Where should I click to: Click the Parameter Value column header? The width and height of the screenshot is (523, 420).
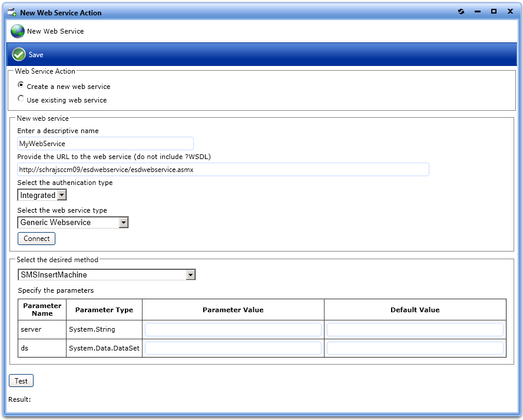coord(233,310)
